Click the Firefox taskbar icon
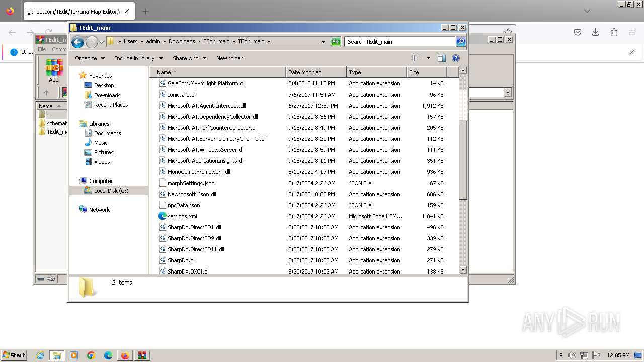The width and height of the screenshot is (644, 362). (x=125, y=355)
